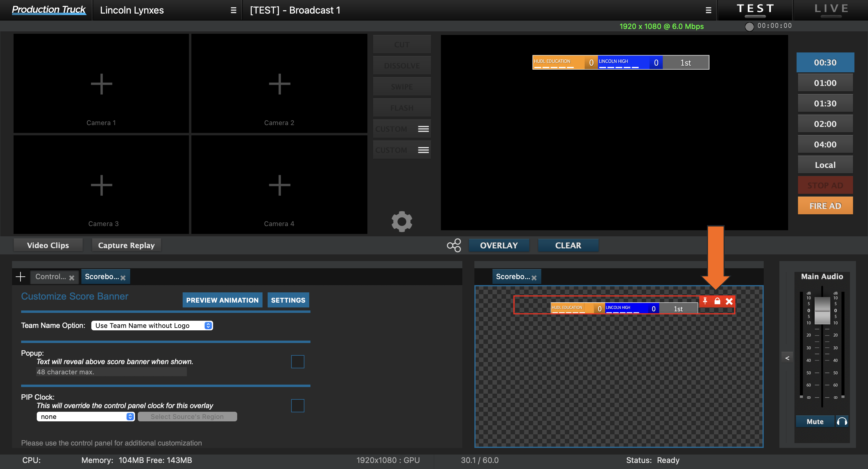868x469 pixels.
Task: Collapse the Main Audio panel with the arrow
Action: (788, 357)
